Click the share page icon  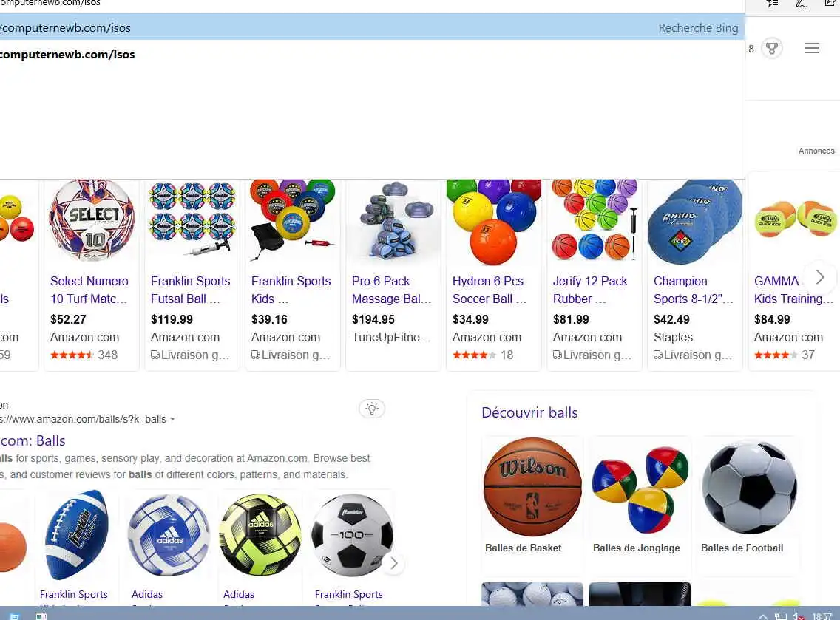pos(830,3)
